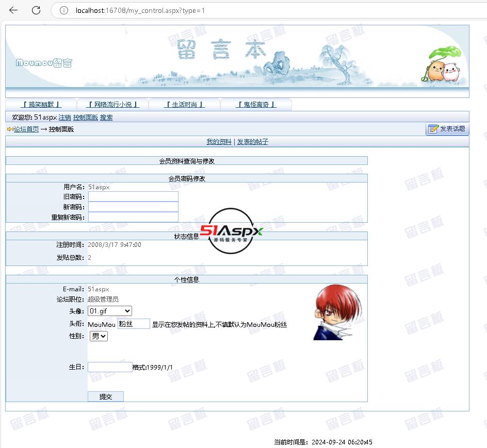487x448 pixels.
Task: Submit the form with 提交 button
Action: tap(106, 396)
